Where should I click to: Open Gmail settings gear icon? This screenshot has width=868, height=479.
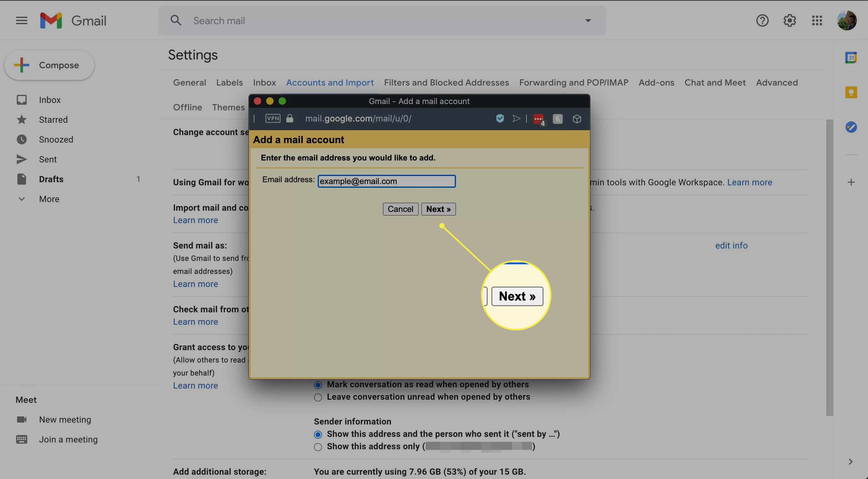click(x=790, y=20)
